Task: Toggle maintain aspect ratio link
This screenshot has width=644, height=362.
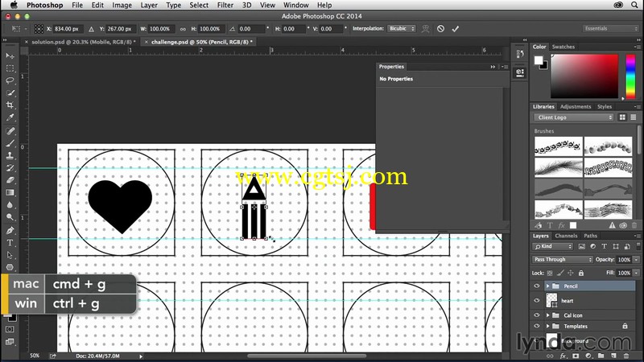Action: [x=183, y=29]
